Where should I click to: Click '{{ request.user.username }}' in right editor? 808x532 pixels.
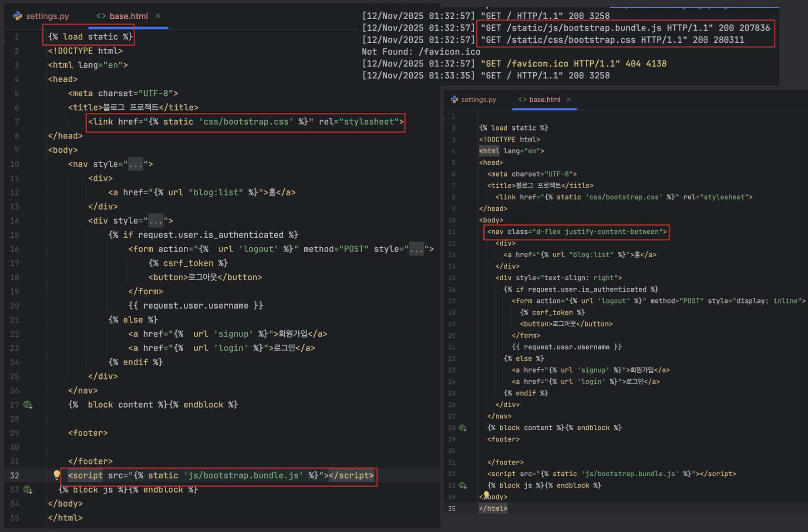coord(567,347)
